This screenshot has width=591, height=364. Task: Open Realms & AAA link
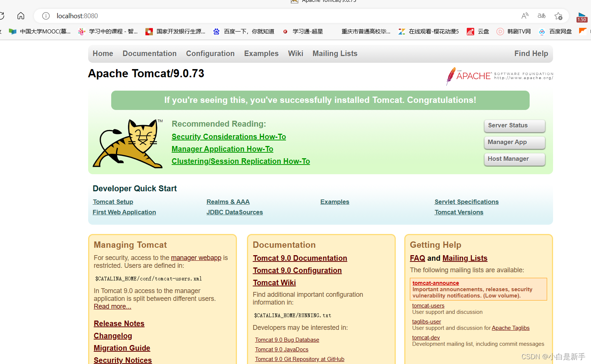click(228, 202)
